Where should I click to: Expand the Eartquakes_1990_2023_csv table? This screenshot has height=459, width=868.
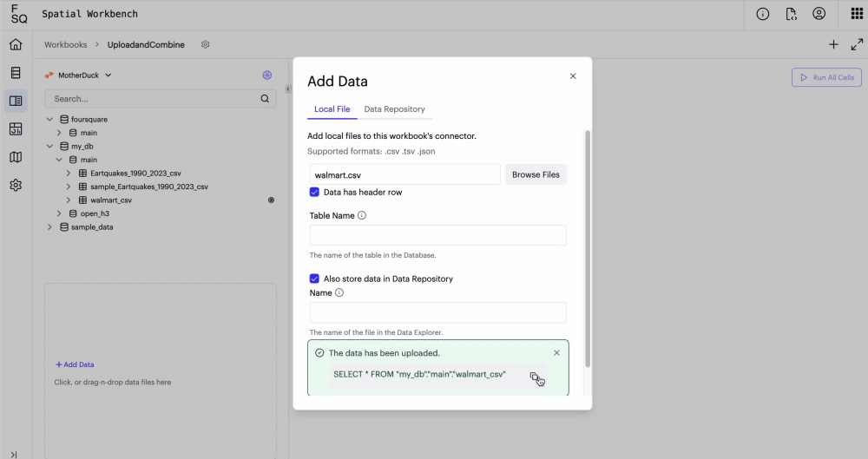tap(68, 174)
